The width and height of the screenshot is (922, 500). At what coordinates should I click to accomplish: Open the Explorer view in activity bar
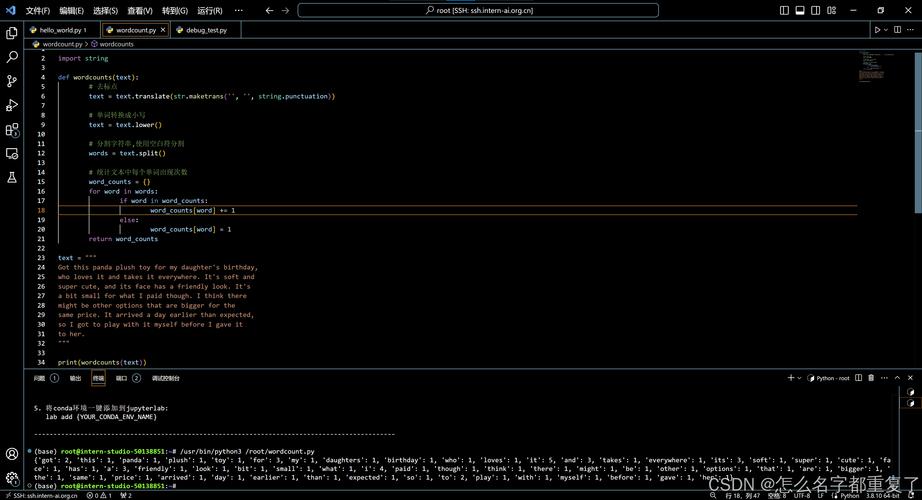click(12, 33)
